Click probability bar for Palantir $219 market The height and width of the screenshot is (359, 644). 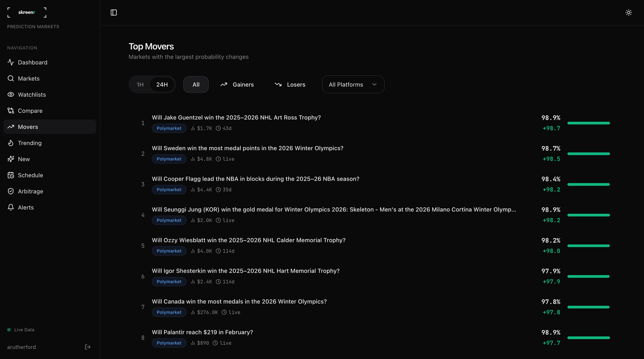589,338
